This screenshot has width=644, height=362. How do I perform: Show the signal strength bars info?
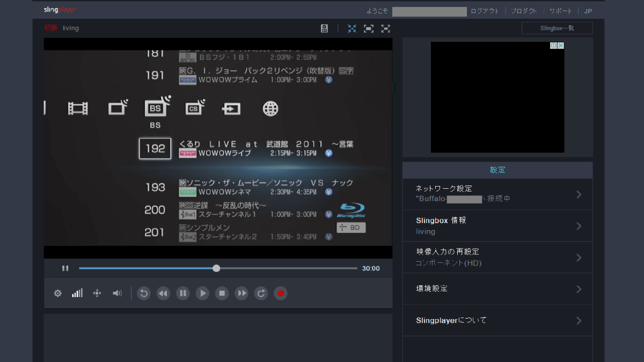pyautogui.click(x=77, y=293)
